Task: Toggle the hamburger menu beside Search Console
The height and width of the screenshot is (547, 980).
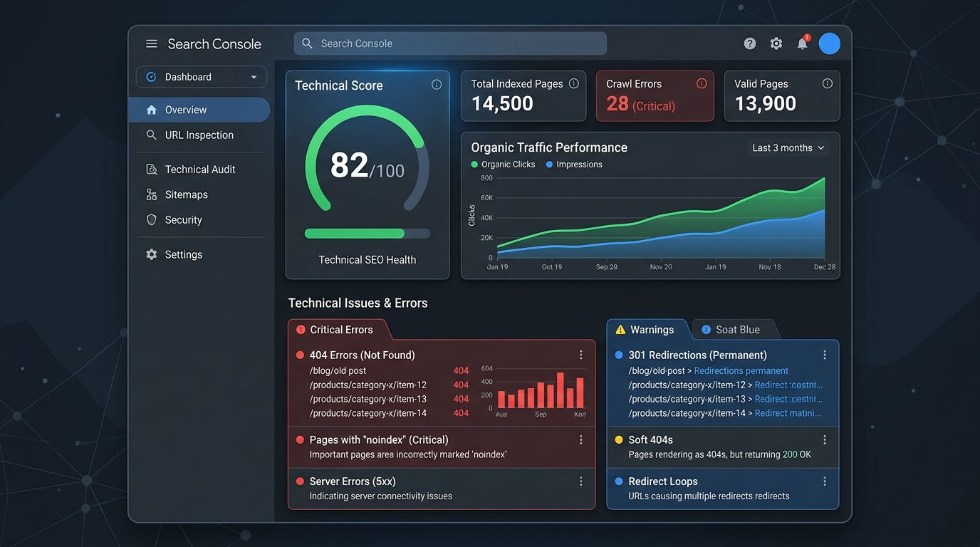Action: coord(151,43)
